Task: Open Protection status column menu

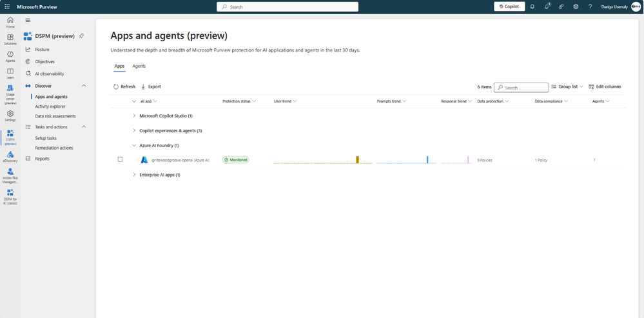Action: tap(239, 101)
